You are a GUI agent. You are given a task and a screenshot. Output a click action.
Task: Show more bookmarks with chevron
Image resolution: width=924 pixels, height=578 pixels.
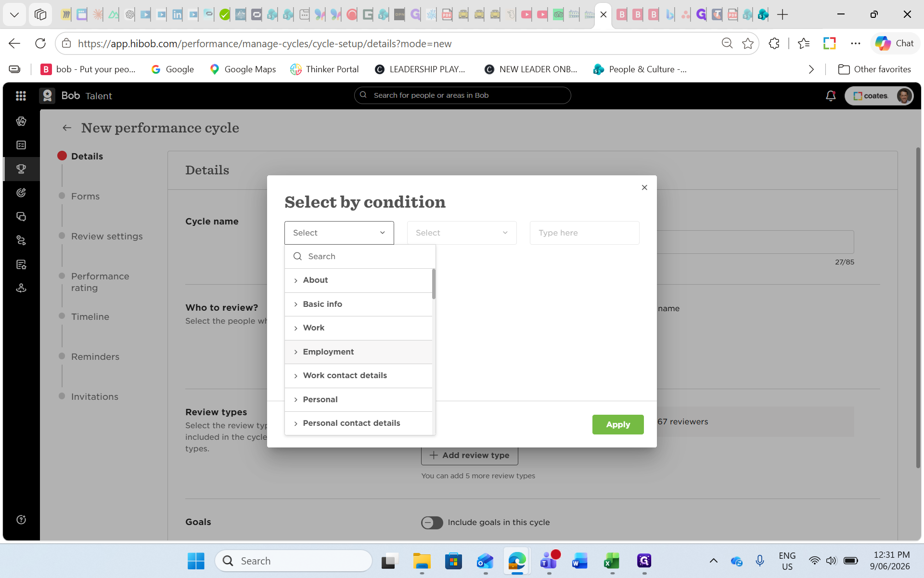pyautogui.click(x=811, y=69)
